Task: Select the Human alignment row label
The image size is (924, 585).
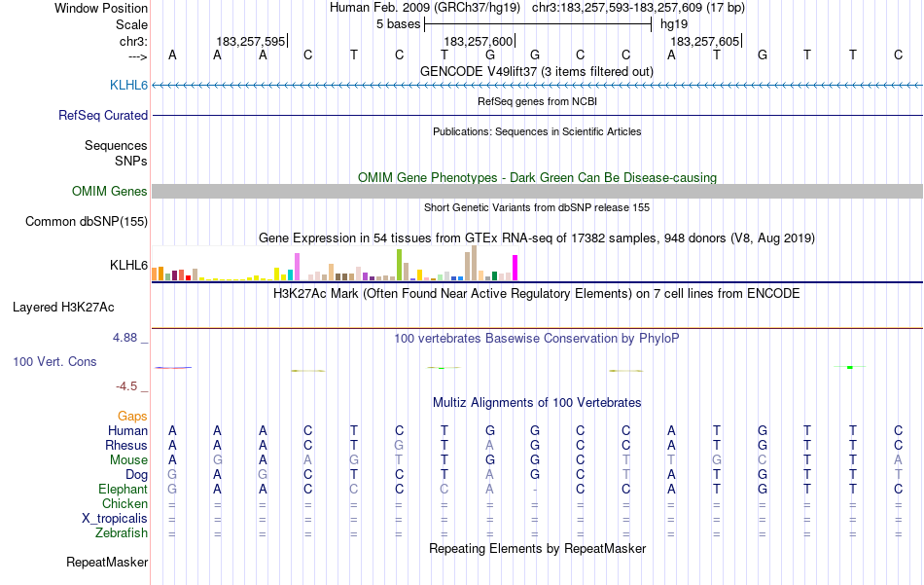Action: pos(127,431)
